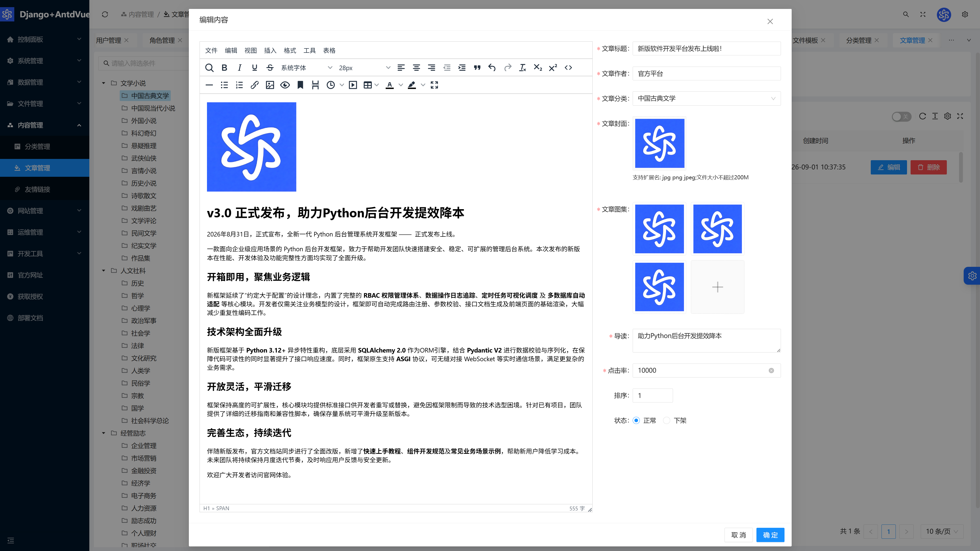Screen dimensions: 980x551
Task: Open text color dropdown arrow
Action: click(401, 85)
